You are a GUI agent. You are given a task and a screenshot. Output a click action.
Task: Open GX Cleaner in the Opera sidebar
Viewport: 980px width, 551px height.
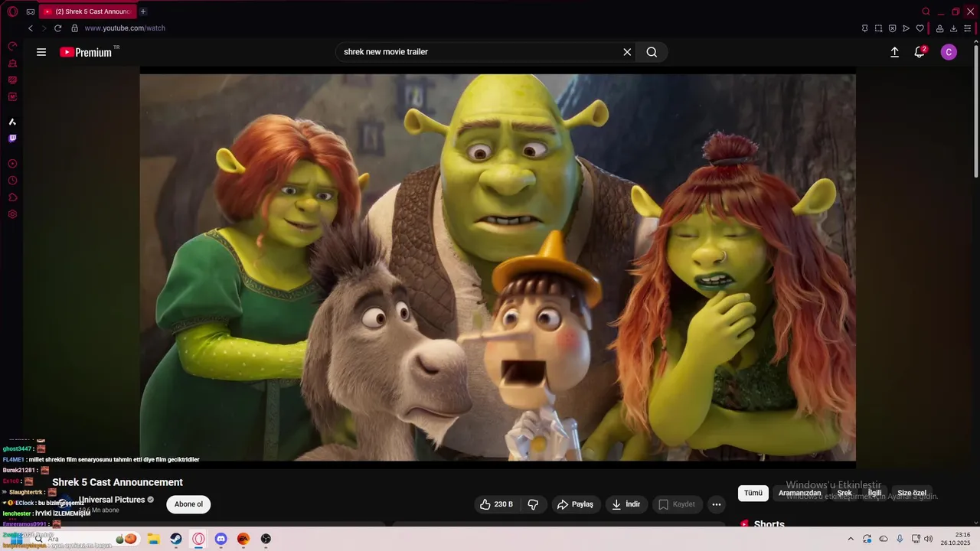pyautogui.click(x=12, y=64)
